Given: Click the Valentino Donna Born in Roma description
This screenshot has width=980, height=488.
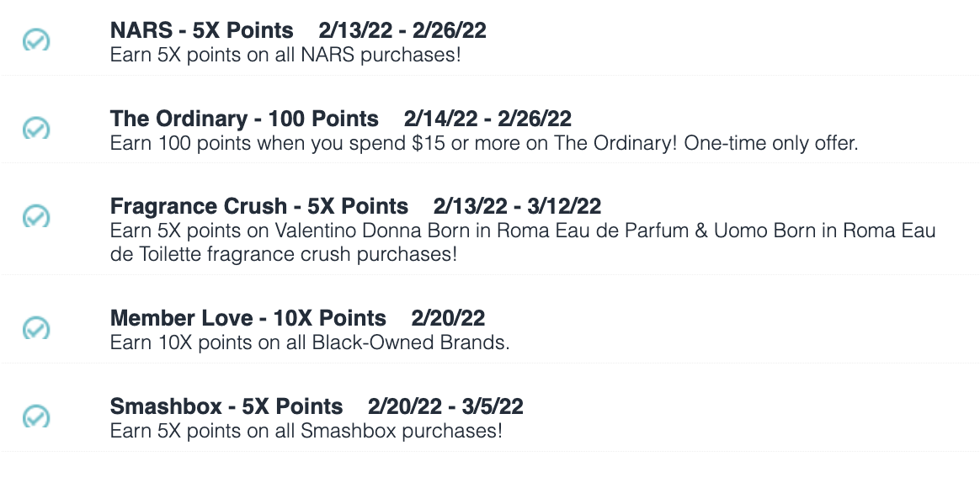Looking at the screenshot, I should pos(523,242).
